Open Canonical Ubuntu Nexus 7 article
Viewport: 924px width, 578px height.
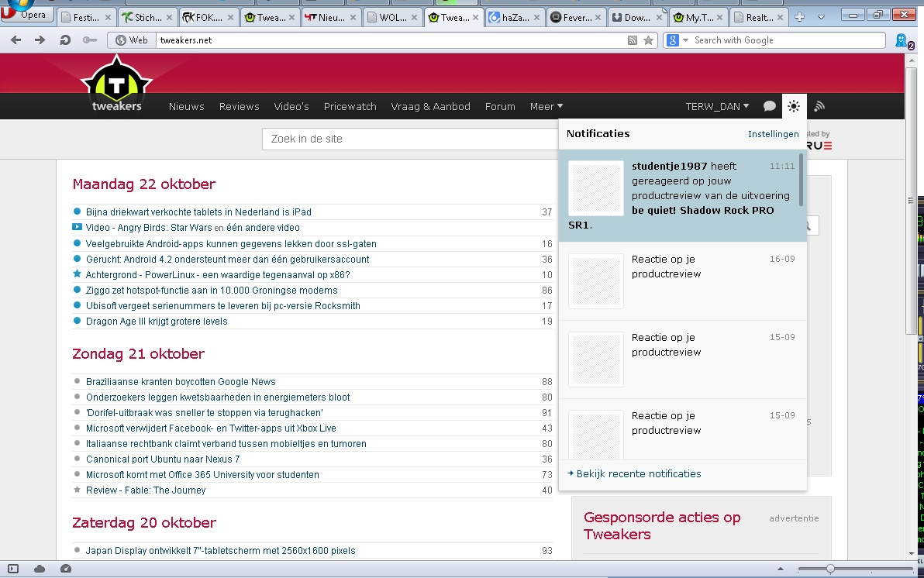tap(163, 459)
